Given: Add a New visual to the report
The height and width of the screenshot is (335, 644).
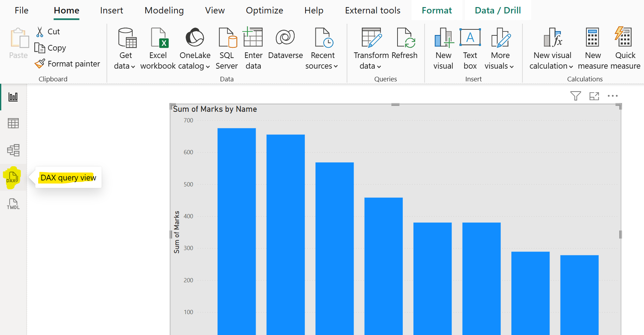Looking at the screenshot, I should 443,46.
